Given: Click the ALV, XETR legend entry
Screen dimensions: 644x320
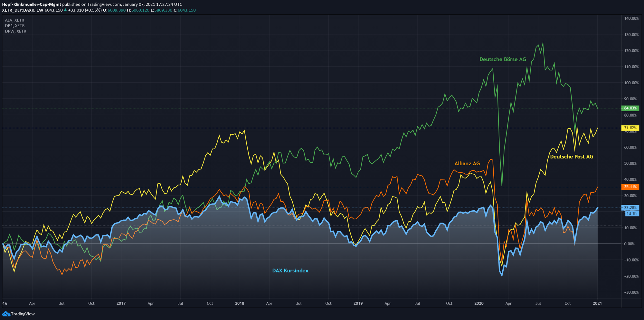Looking at the screenshot, I should coord(14,20).
